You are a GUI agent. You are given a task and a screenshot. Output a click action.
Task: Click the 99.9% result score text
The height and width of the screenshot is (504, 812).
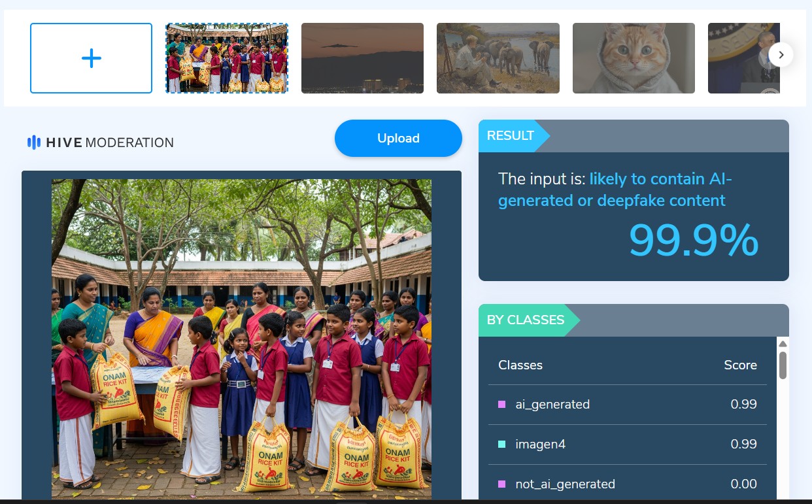[x=694, y=241]
